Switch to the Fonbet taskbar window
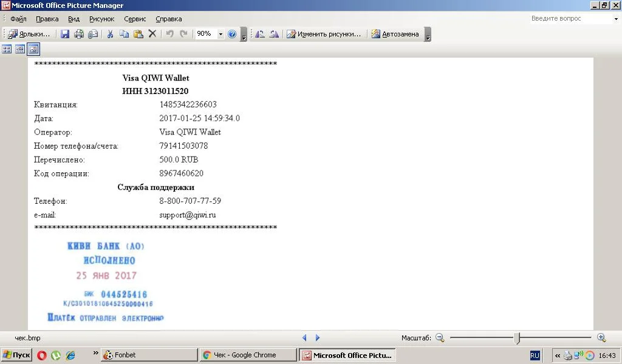This screenshot has height=364, width=622. [x=149, y=355]
